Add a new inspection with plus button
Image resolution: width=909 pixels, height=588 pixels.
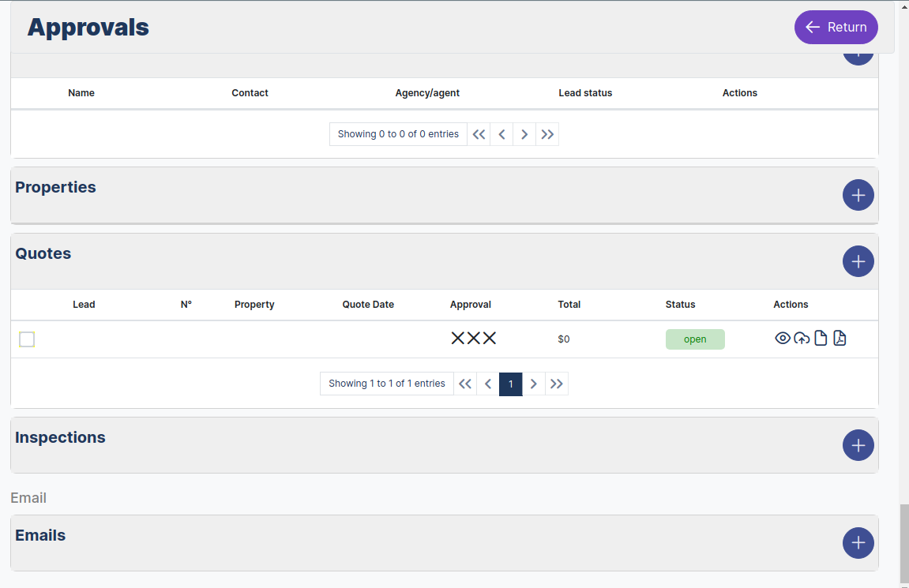tap(858, 445)
